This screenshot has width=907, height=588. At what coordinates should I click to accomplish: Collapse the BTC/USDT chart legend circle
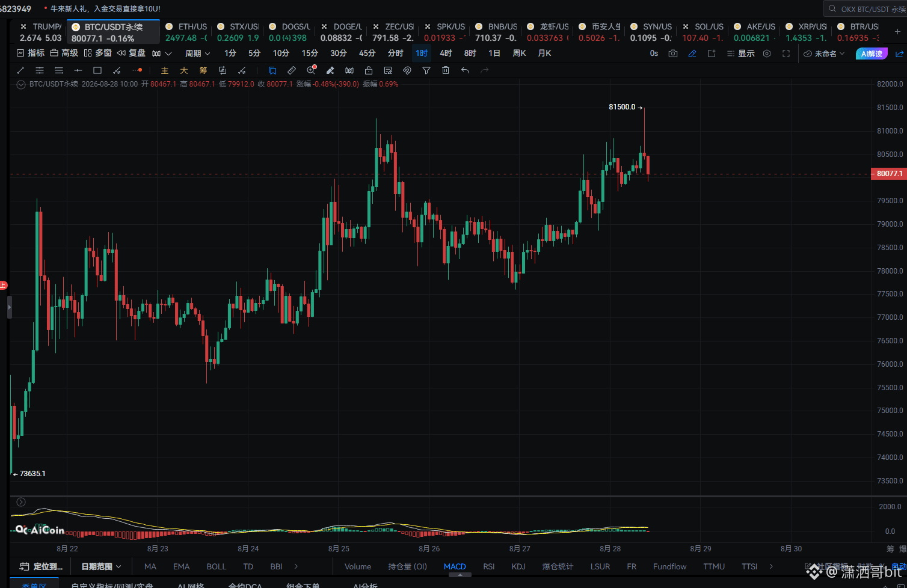21,84
